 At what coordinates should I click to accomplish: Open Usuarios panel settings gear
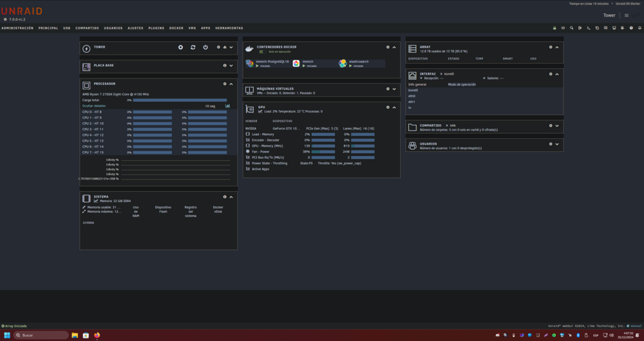pyautogui.click(x=551, y=144)
